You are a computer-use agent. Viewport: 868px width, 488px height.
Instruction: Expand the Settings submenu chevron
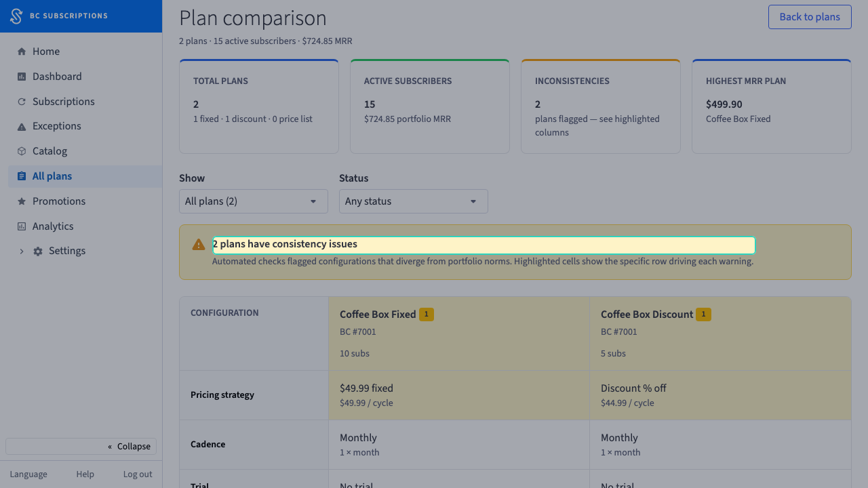pyautogui.click(x=21, y=251)
